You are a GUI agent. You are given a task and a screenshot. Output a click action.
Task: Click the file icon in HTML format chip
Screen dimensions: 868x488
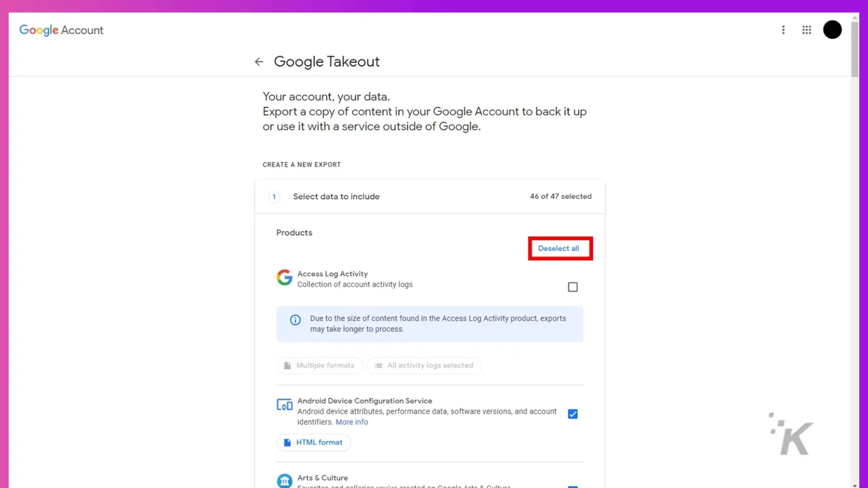(x=288, y=442)
